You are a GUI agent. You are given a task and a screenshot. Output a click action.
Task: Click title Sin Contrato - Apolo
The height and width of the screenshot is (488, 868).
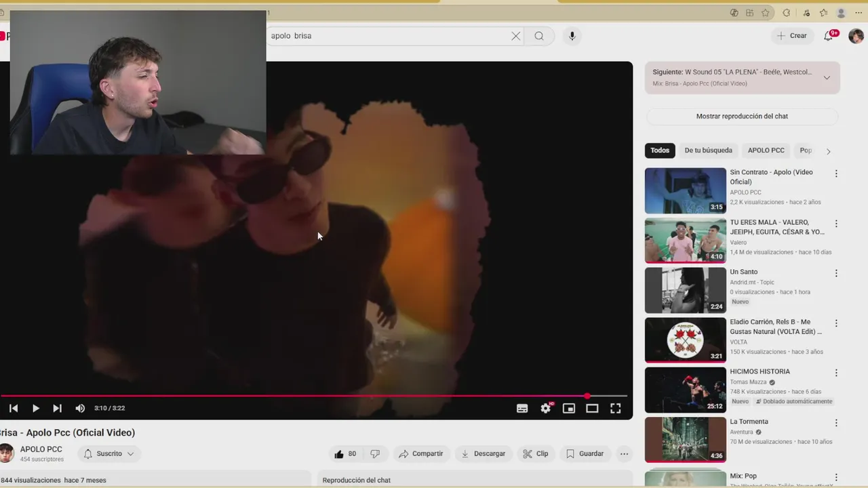[771, 177]
